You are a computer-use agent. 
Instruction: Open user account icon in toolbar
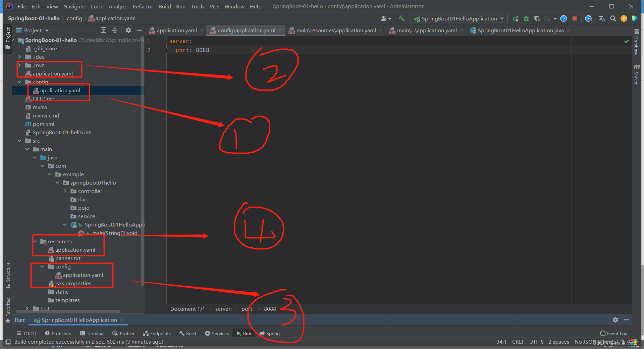[386, 18]
